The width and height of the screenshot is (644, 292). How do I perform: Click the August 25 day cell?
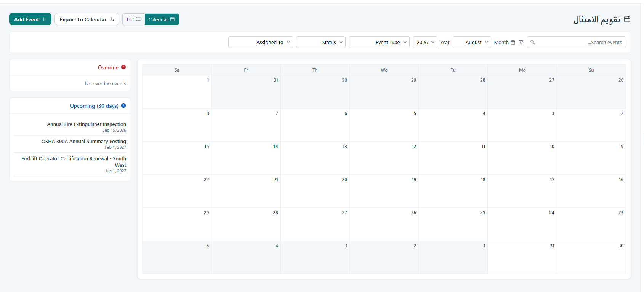coord(453,224)
